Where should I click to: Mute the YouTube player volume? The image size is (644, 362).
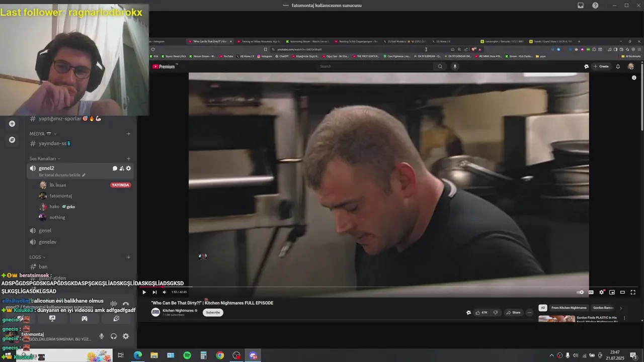coord(164,292)
